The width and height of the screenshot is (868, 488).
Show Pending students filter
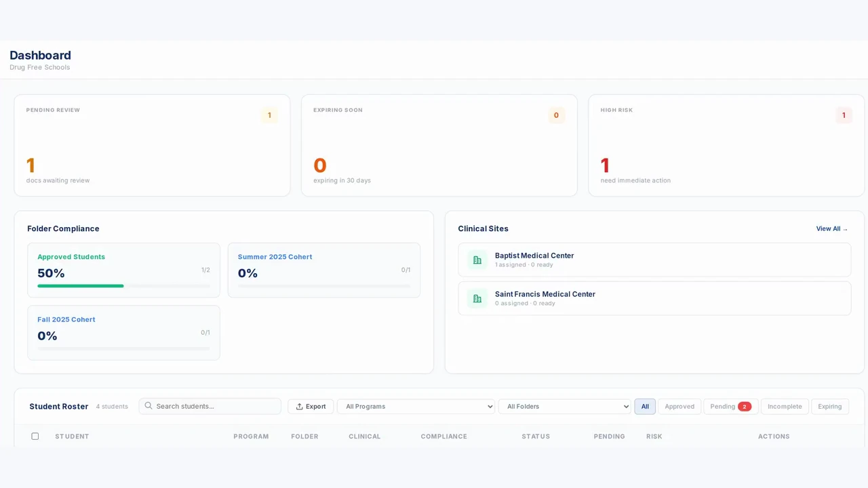coord(730,407)
